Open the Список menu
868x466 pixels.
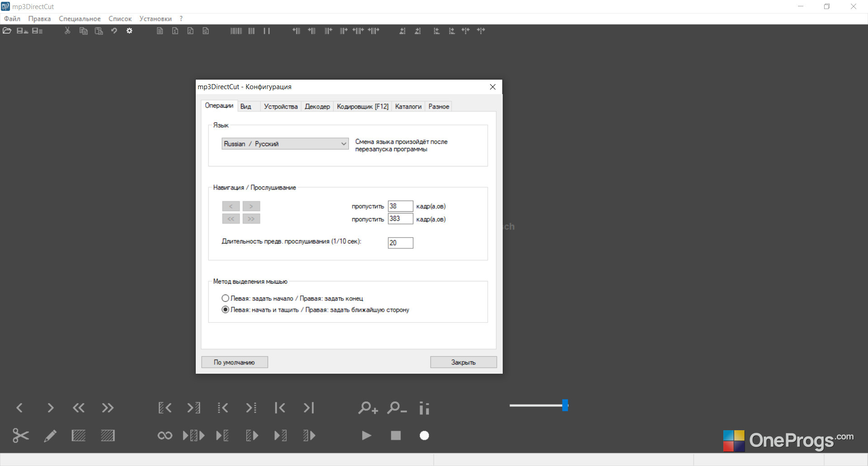(x=120, y=19)
